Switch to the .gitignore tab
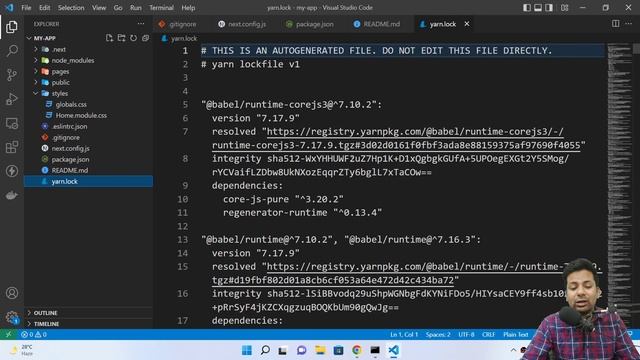Screen dimensions: 640x360 click(178, 24)
